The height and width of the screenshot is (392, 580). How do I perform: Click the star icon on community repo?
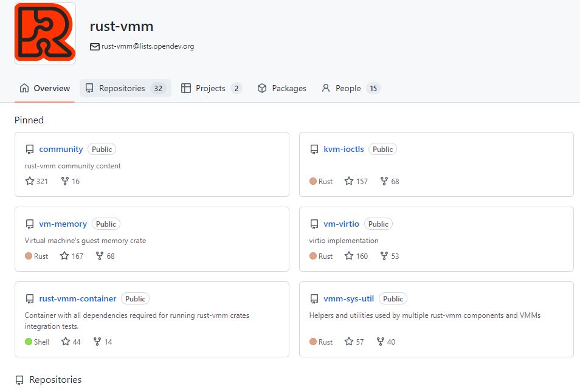pyautogui.click(x=30, y=181)
